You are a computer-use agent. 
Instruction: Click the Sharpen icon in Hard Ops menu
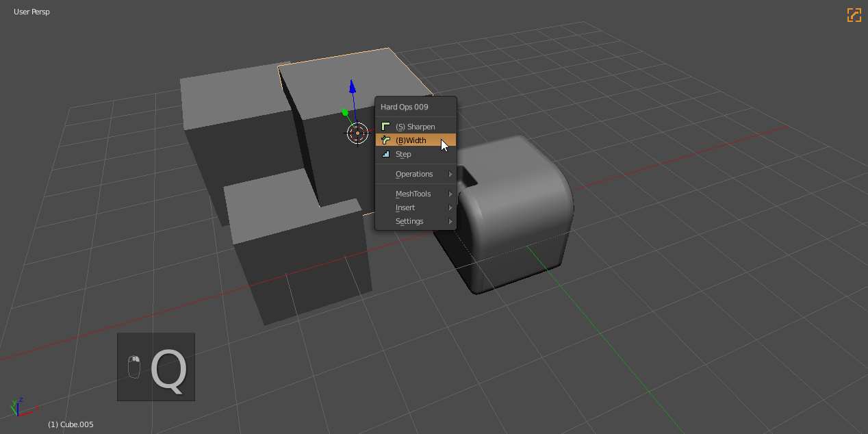point(385,127)
